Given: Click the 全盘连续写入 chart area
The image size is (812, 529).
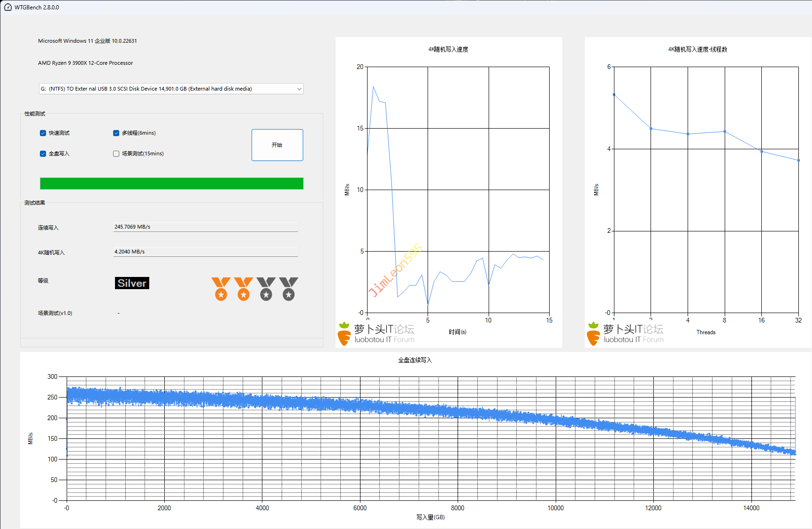Looking at the screenshot, I should tap(430, 438).
